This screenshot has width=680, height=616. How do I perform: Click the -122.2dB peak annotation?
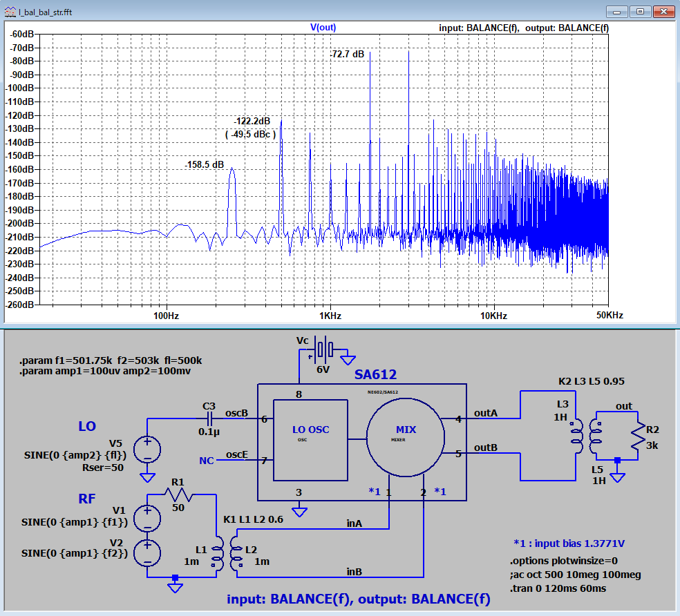pos(252,122)
